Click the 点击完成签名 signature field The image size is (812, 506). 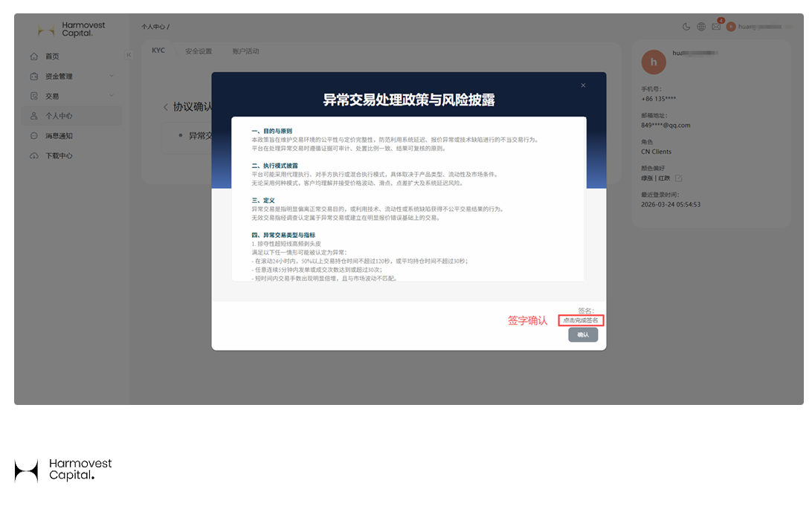coord(581,320)
